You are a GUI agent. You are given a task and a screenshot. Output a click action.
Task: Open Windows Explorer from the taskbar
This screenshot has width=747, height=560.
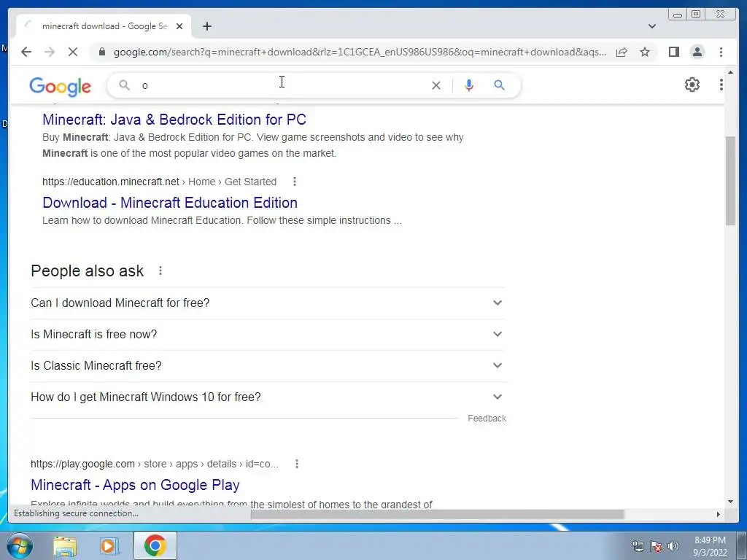[65, 545]
